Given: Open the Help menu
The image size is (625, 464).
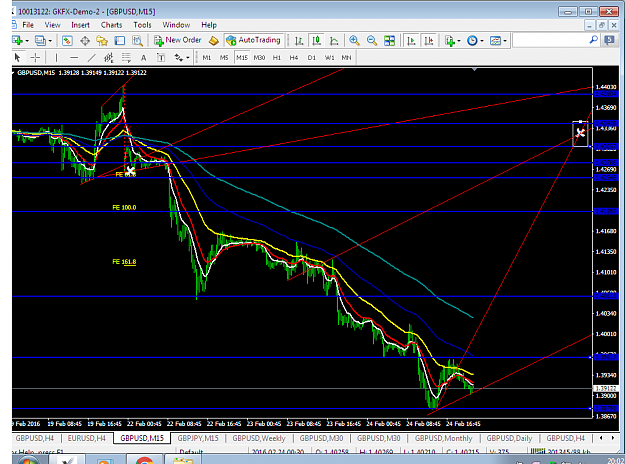Looking at the screenshot, I should (x=209, y=25).
